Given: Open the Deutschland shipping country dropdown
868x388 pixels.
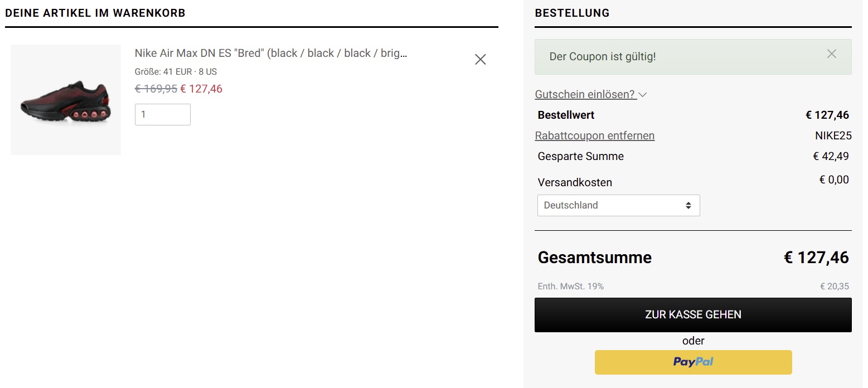Looking at the screenshot, I should tap(618, 205).
